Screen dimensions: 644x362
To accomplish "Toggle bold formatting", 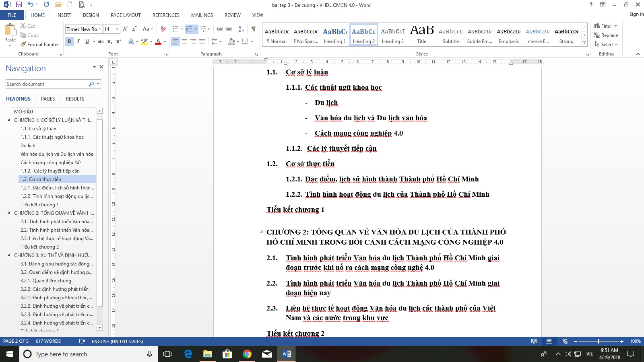I will [69, 41].
